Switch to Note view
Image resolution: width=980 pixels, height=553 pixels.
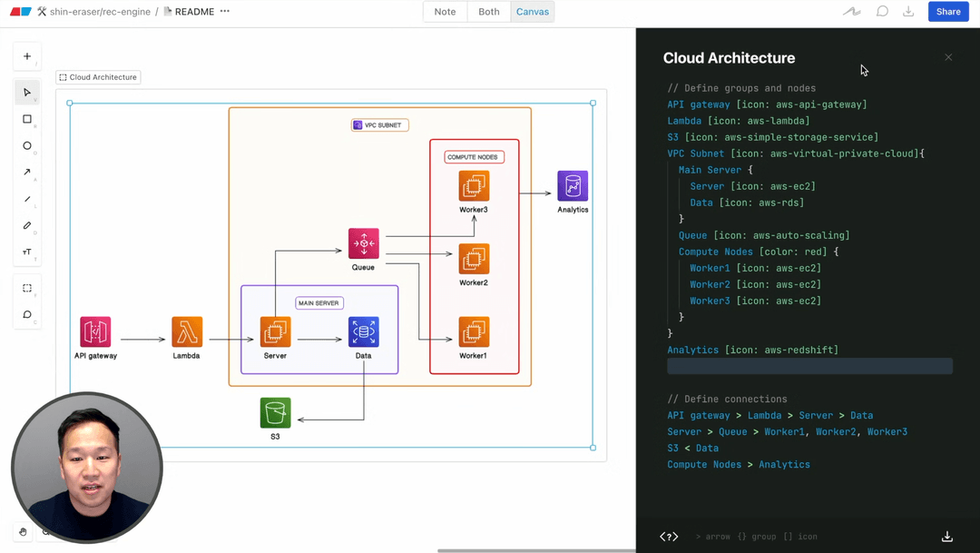pyautogui.click(x=445, y=12)
